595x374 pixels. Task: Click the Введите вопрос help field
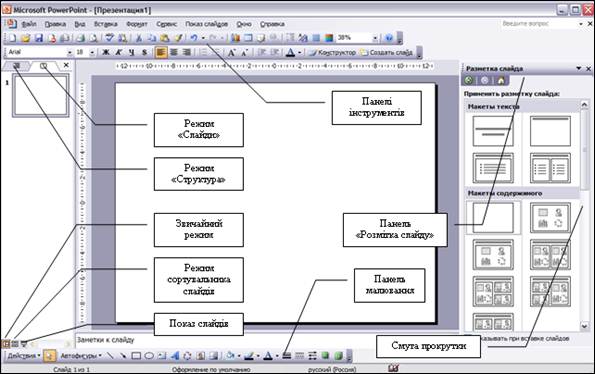[x=539, y=24]
